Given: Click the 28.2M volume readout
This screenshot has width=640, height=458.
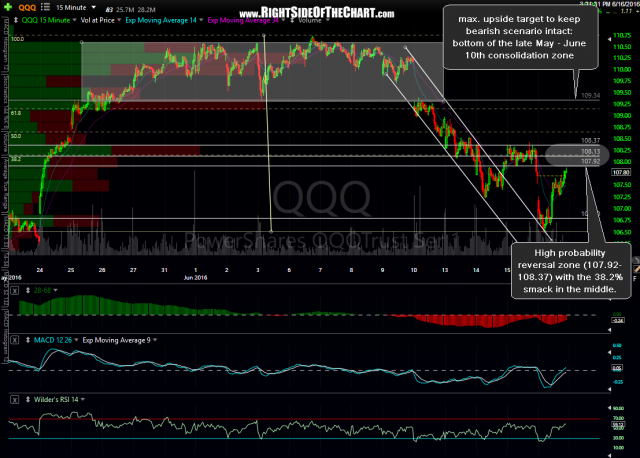Looking at the screenshot, I should [148, 9].
